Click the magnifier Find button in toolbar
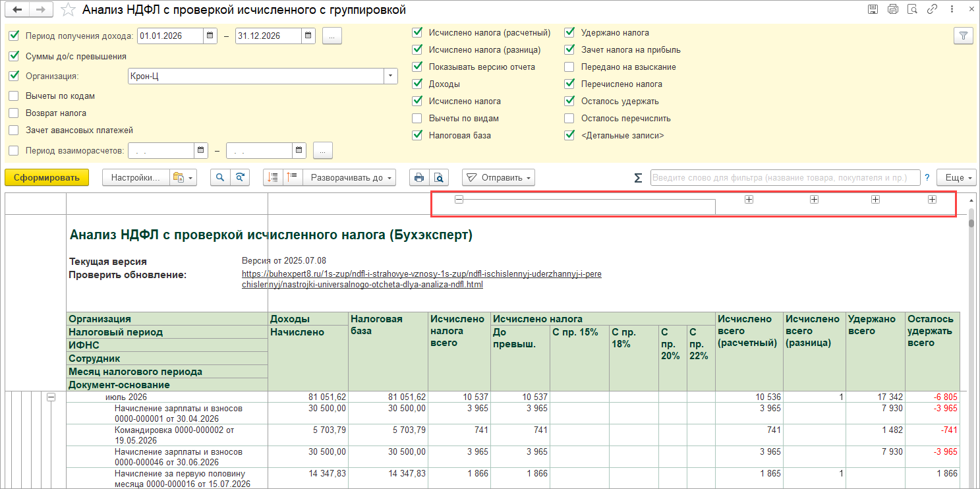980x489 pixels. [x=220, y=177]
